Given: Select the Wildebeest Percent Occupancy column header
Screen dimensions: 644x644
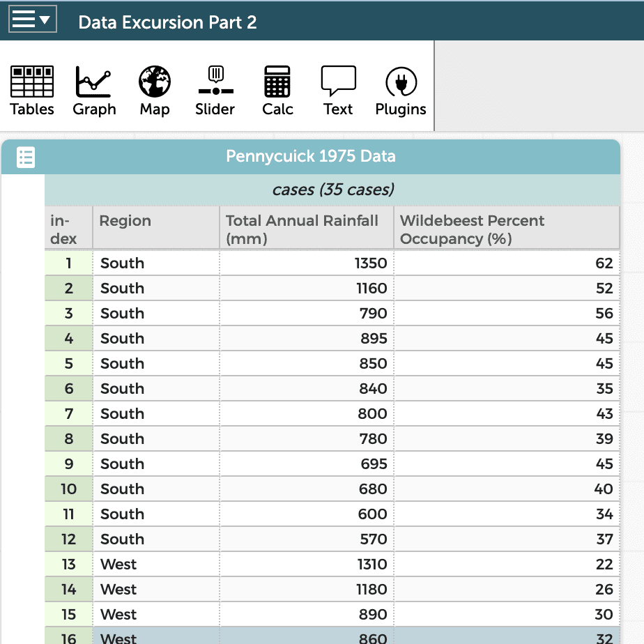Looking at the screenshot, I should tap(506, 227).
